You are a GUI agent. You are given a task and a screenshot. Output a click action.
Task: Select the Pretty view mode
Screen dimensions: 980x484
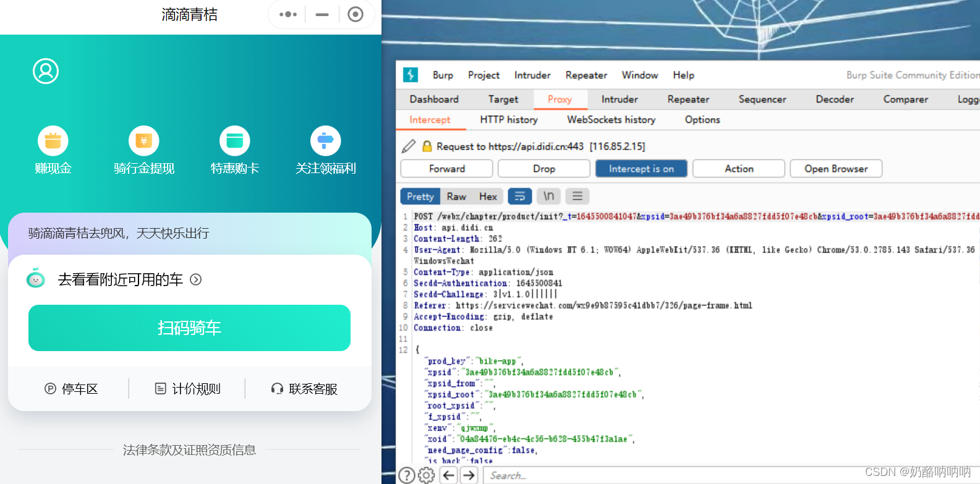tap(420, 197)
